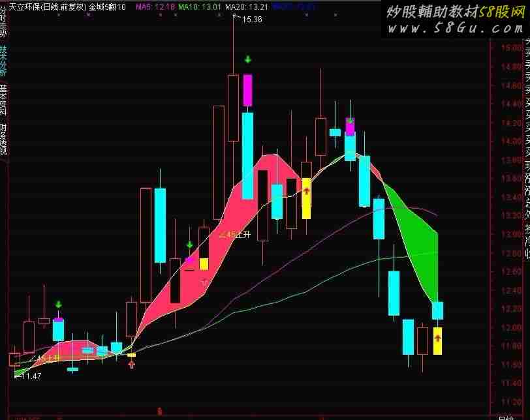The width and height of the screenshot is (530, 420).
Task: Click the 13.00 price axis label
Action: tap(510, 234)
